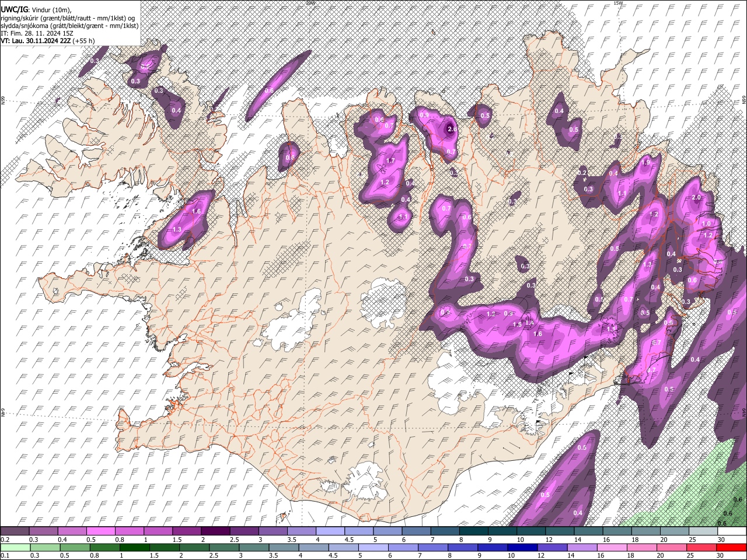Select the bottom legend swatch between 0.3 and 0.5
Image resolution: width=747 pixels, height=560 pixels.
[44, 548]
